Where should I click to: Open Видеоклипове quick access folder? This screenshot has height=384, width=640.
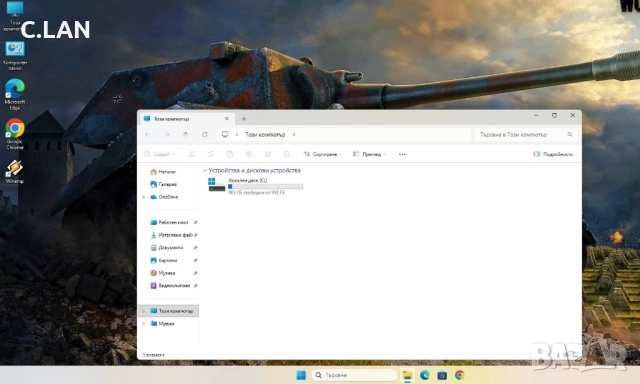point(170,286)
